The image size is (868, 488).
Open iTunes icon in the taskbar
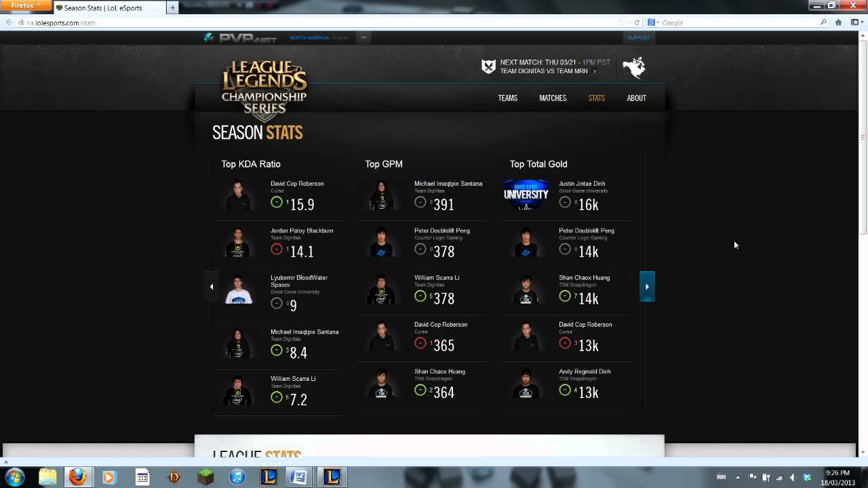tap(237, 477)
